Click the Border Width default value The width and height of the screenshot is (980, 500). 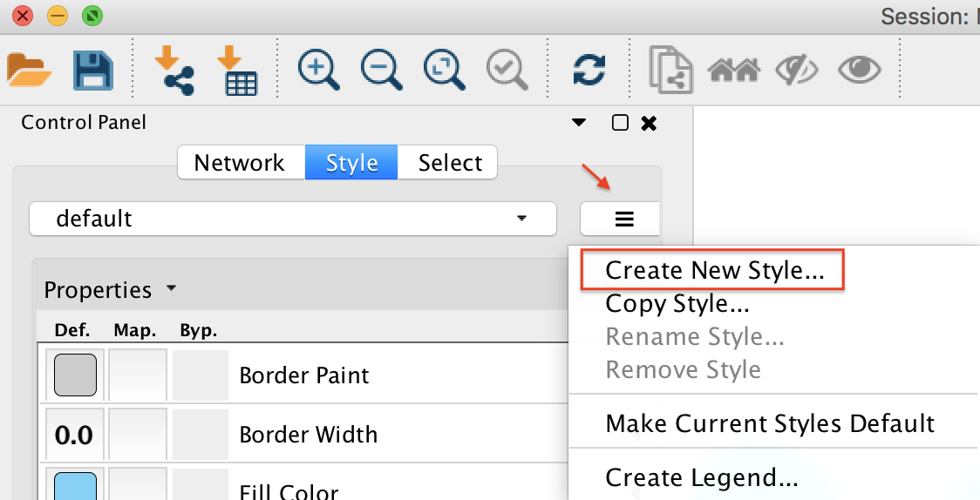click(74, 435)
